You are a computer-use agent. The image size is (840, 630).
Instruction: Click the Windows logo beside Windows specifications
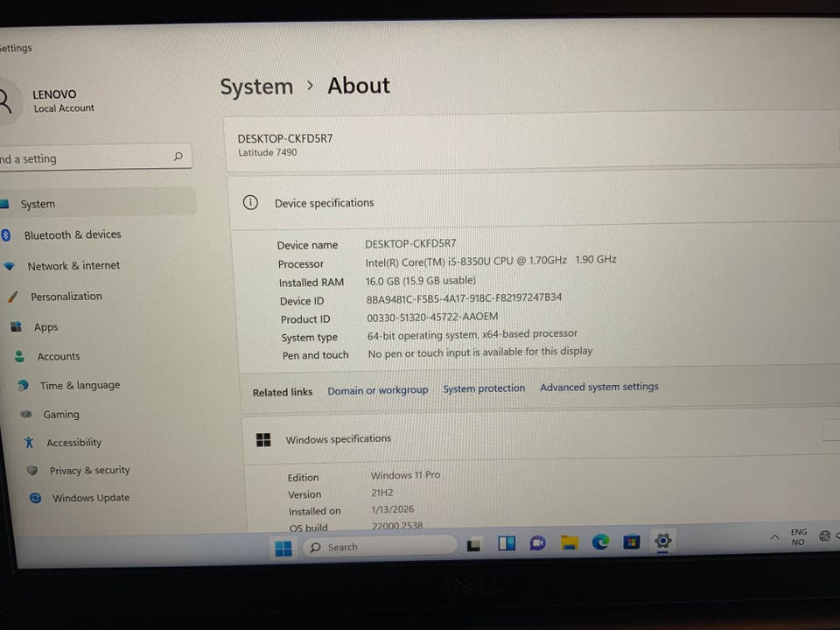click(x=263, y=440)
